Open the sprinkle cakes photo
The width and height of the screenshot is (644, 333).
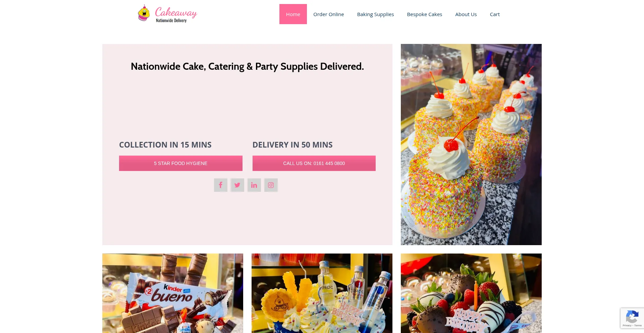point(471,145)
